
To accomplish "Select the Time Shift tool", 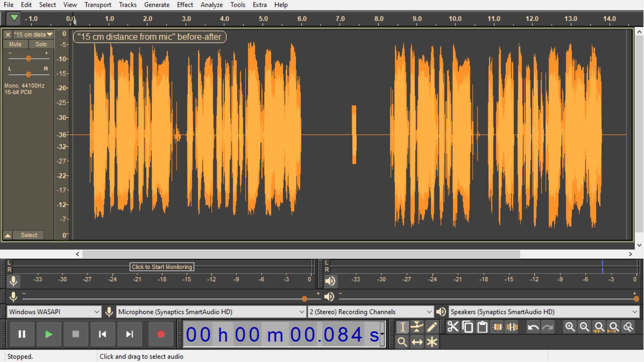I will pyautogui.click(x=417, y=342).
